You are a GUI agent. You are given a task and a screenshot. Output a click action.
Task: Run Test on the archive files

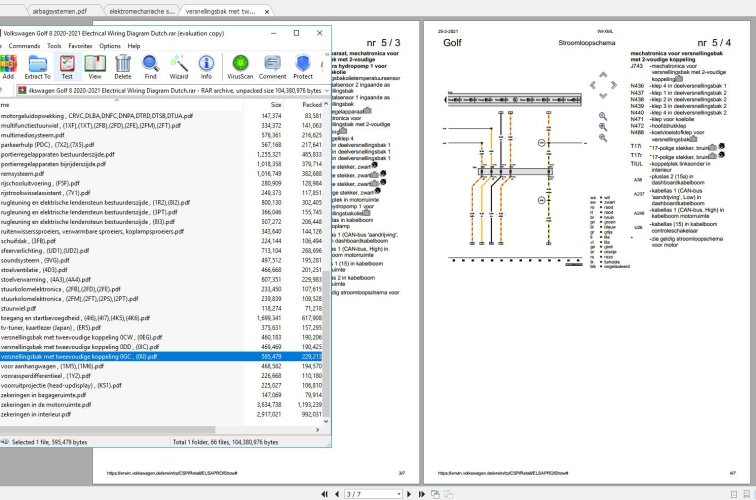67,67
